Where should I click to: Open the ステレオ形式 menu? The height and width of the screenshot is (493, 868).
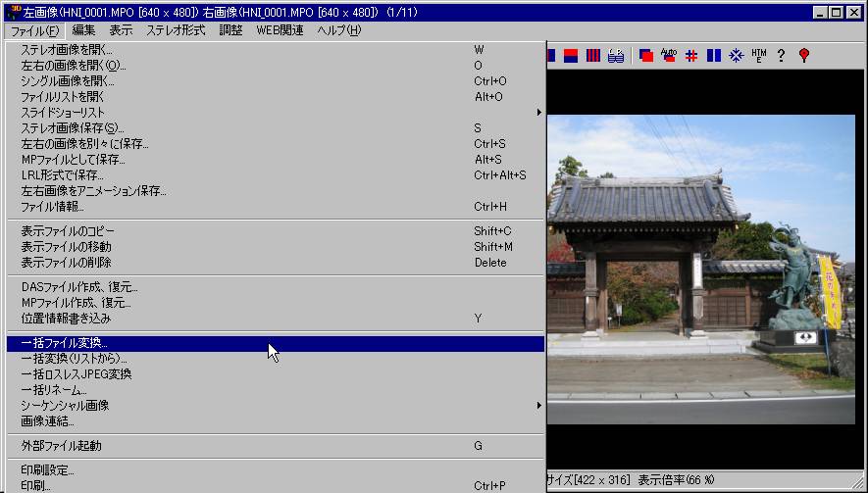[176, 30]
